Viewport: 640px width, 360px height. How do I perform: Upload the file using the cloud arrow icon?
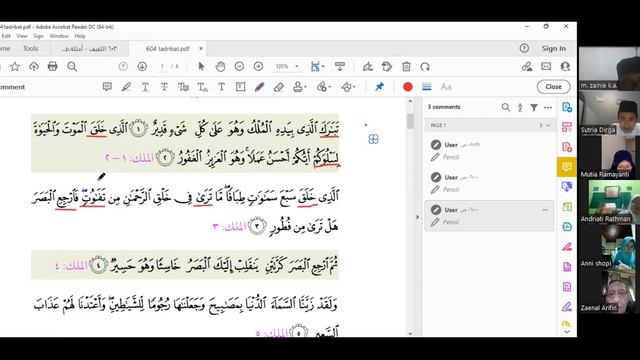click(34, 67)
